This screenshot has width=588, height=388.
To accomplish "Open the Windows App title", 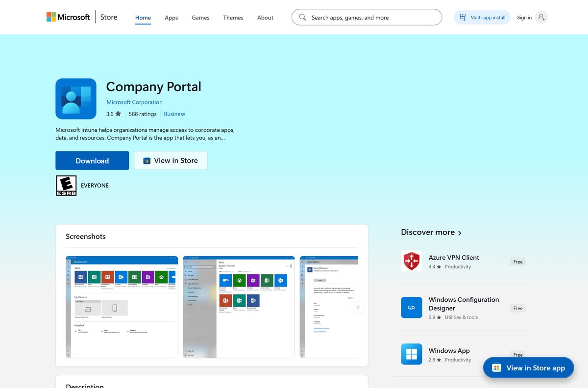I will click(449, 351).
